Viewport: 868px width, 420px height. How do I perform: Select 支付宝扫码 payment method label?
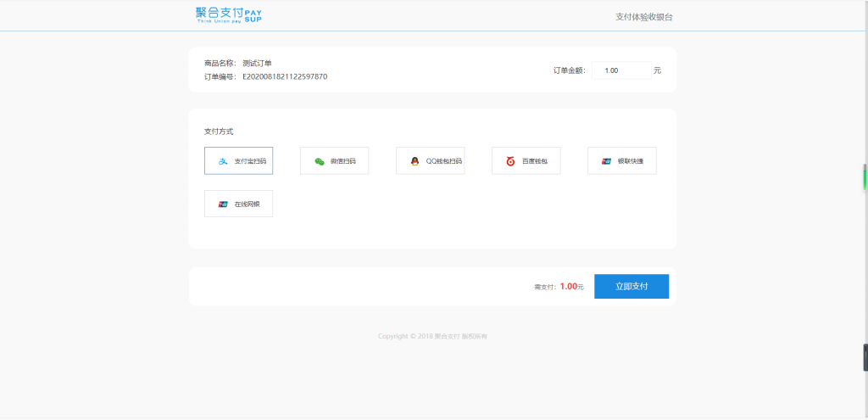click(x=250, y=161)
